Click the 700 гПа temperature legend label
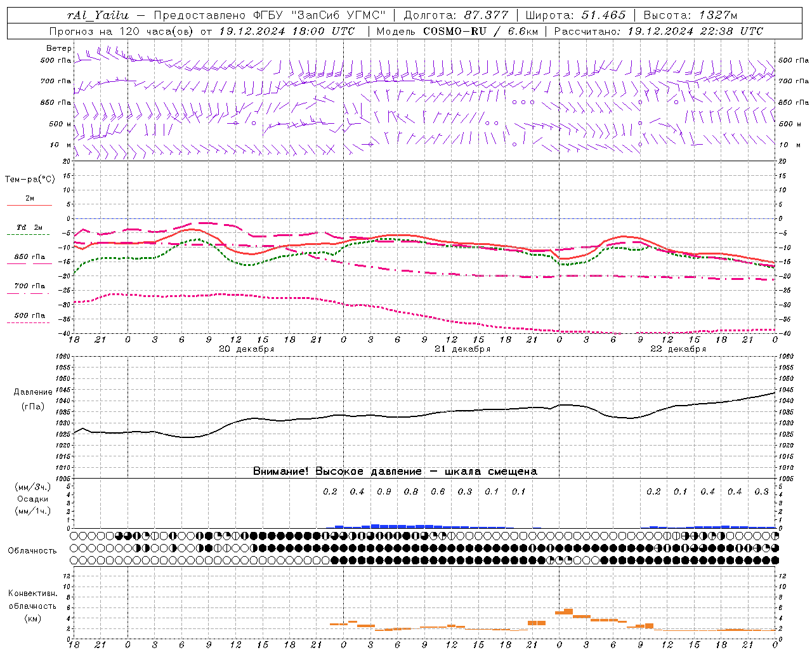812x650 pixels. [30, 286]
